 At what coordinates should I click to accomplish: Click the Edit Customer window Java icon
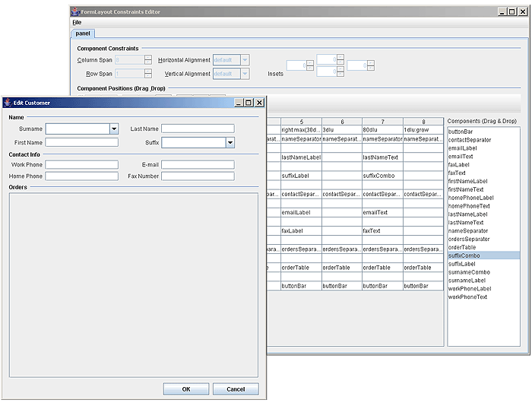8,103
